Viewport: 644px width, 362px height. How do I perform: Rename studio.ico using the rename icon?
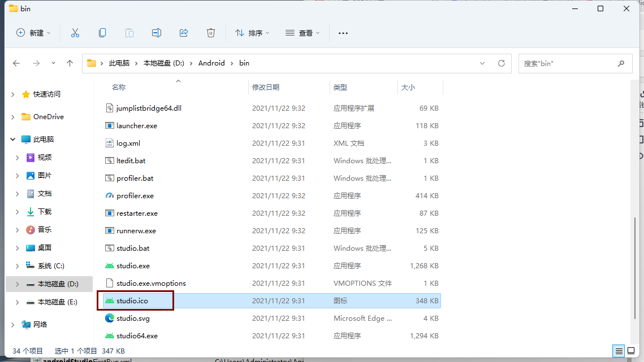(x=157, y=33)
